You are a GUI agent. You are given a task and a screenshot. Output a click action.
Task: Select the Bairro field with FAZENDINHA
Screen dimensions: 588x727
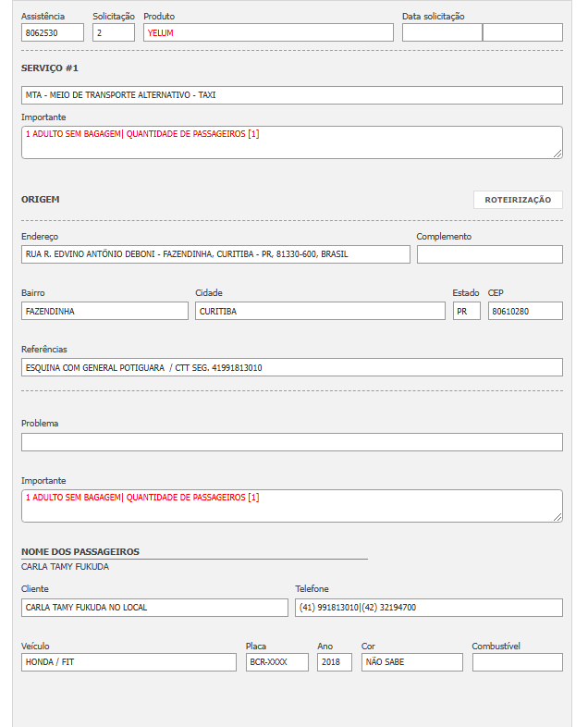(104, 311)
